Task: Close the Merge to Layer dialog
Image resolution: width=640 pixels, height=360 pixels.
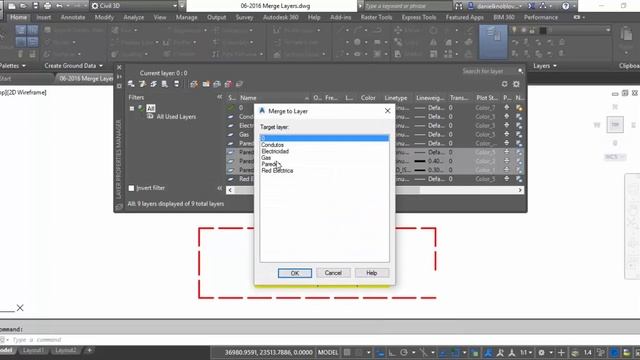Action: [x=387, y=111]
